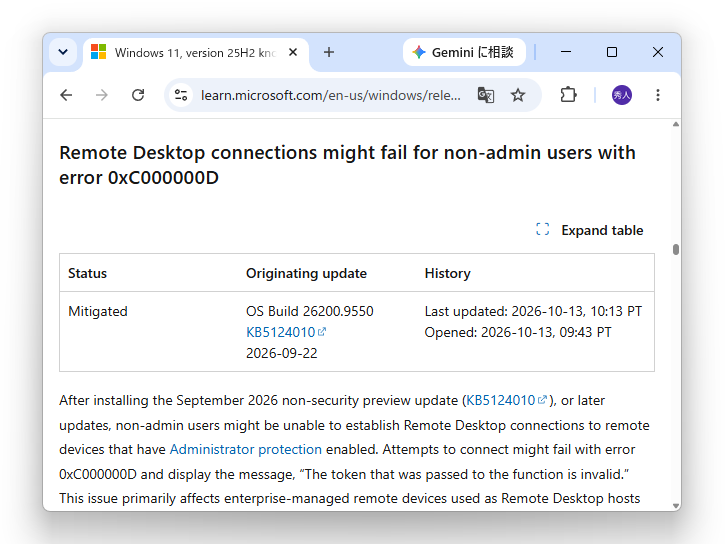This screenshot has width=725, height=544.
Task: Go forward with the forward arrow
Action: pyautogui.click(x=102, y=95)
